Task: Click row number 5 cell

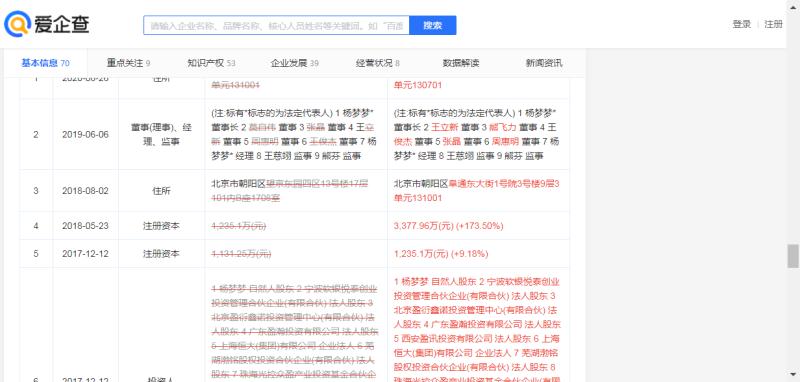Action: pyautogui.click(x=36, y=253)
